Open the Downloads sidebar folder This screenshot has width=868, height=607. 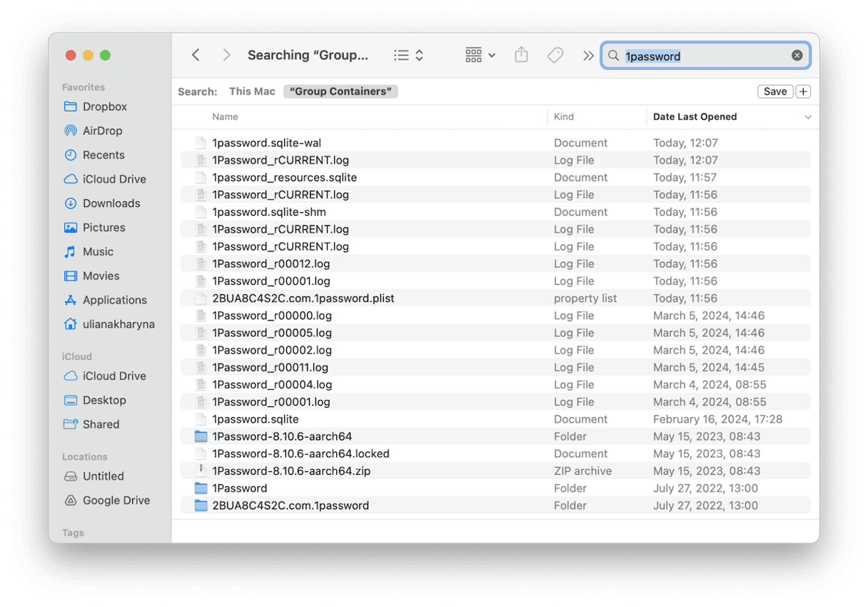click(111, 204)
